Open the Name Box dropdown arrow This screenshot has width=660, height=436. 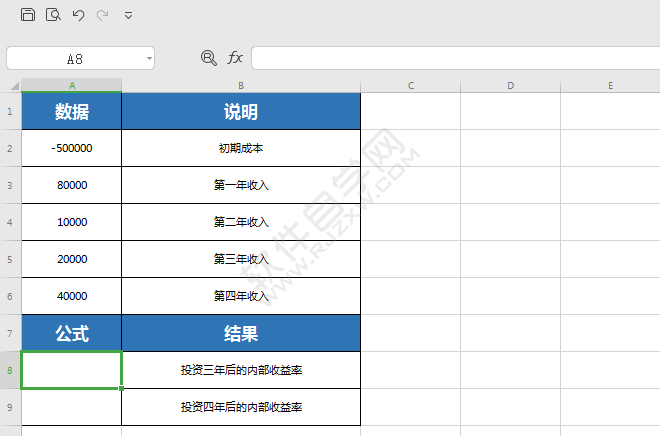tap(149, 58)
